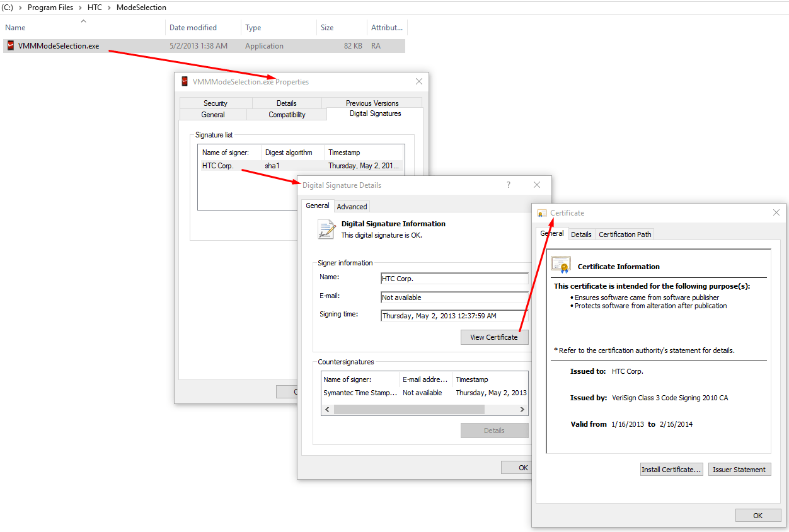Open the Security tab in Properties
The height and width of the screenshot is (532, 789).
216,103
